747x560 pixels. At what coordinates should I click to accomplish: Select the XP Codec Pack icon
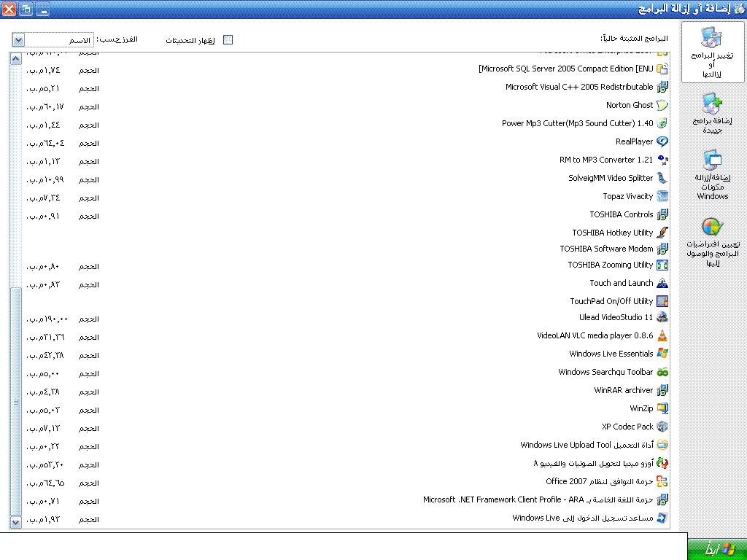click(662, 427)
